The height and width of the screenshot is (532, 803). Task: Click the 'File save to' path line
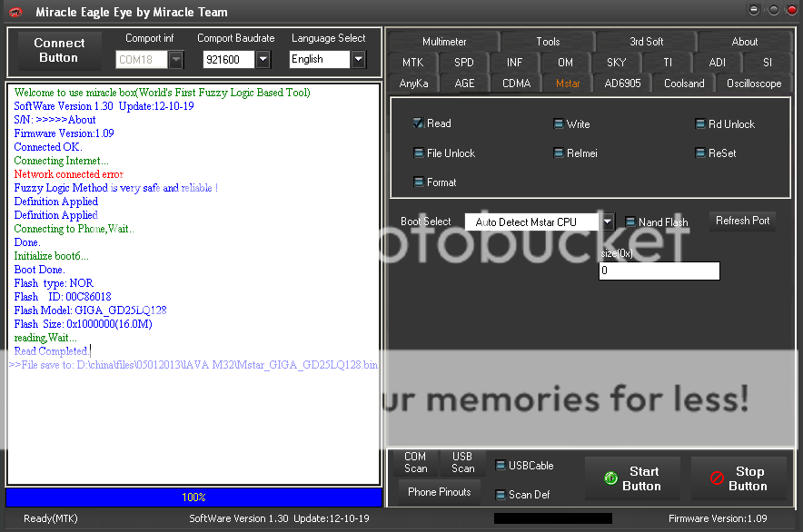pos(193,365)
